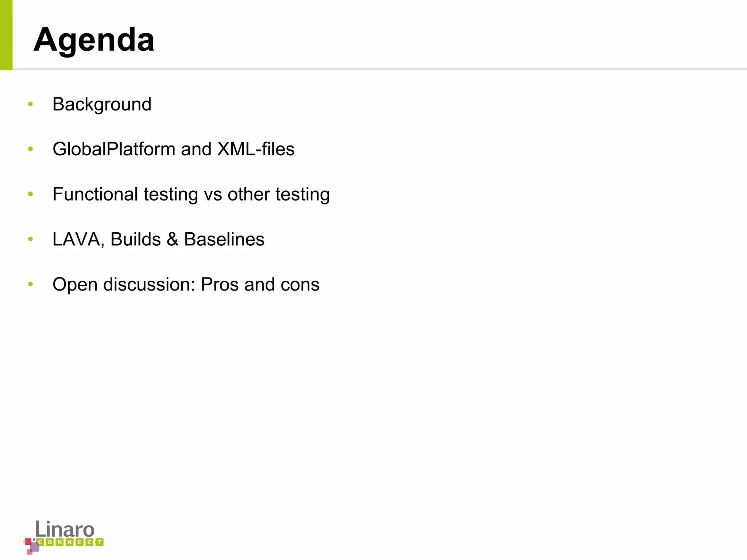Click the bullet dot before Functional testing
This screenshot has width=747, height=560.
[30, 194]
